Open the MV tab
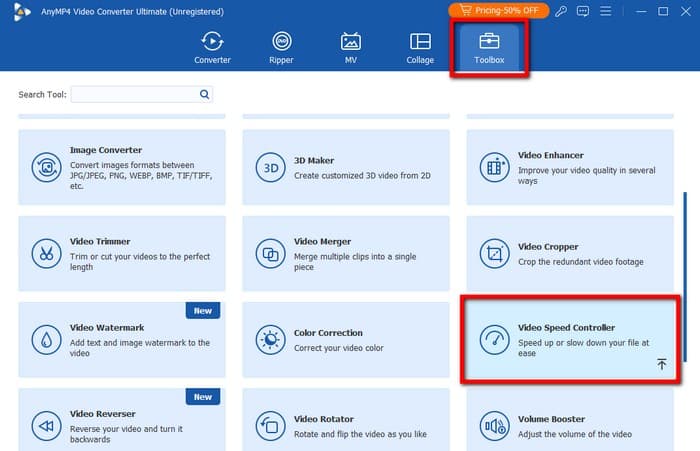700x451 pixels. (350, 48)
